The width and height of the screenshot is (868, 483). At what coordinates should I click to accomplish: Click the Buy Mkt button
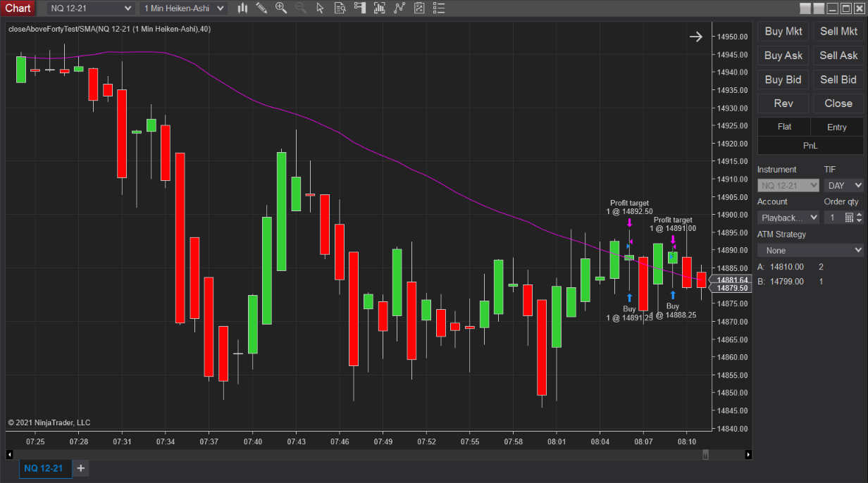[783, 31]
